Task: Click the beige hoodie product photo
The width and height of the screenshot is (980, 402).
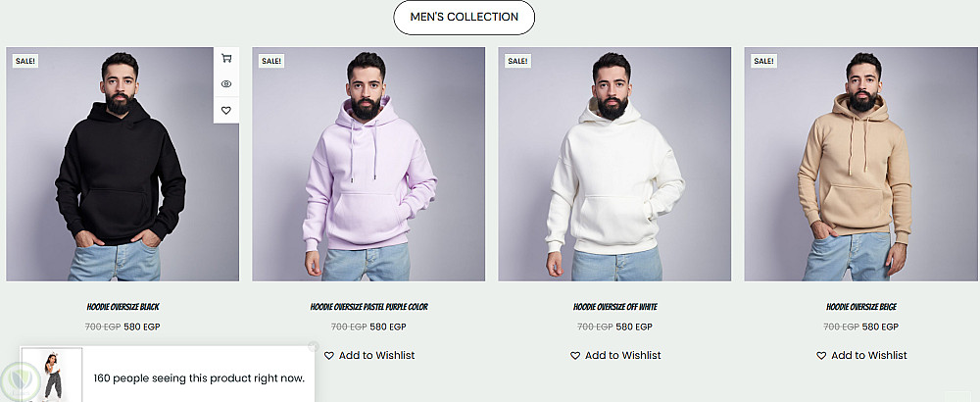Action: (x=860, y=164)
